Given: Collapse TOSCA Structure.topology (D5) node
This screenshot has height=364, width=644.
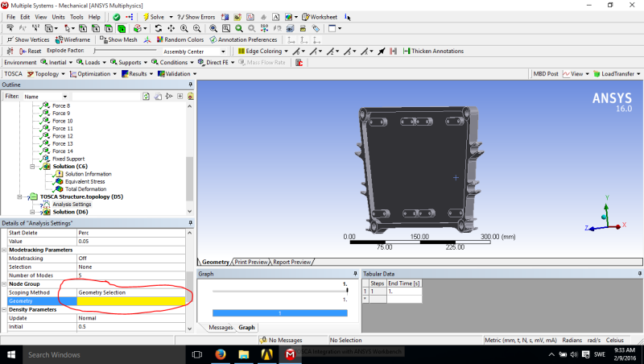Looking at the screenshot, I should tap(19, 196).
